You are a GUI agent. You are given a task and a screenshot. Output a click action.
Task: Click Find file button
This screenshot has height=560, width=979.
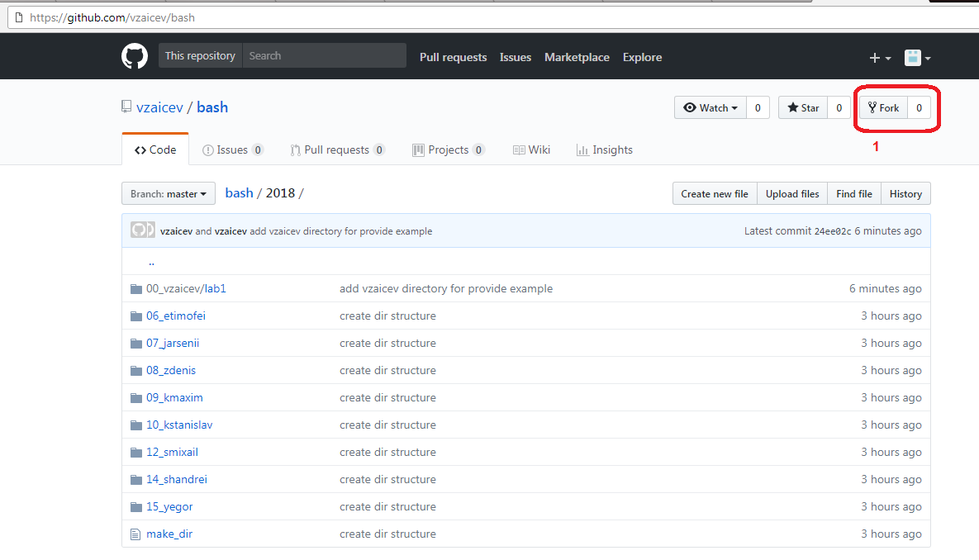click(854, 193)
